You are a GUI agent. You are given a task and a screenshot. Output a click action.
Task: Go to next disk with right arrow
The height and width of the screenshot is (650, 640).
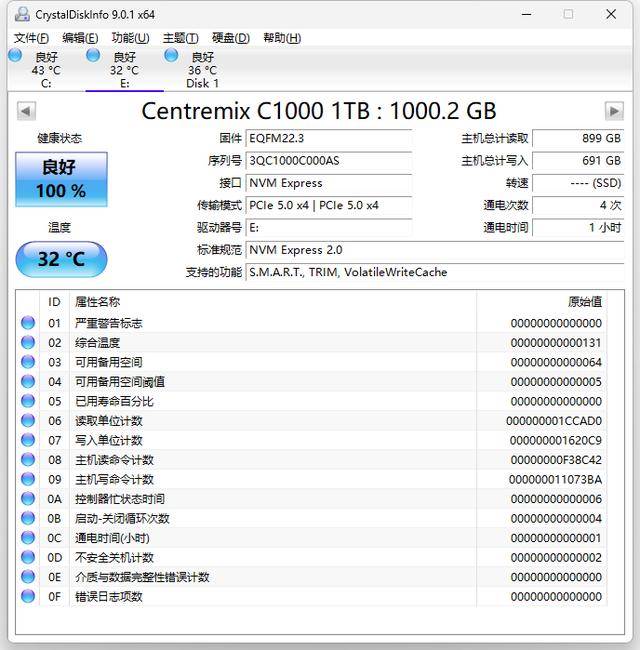pos(614,111)
